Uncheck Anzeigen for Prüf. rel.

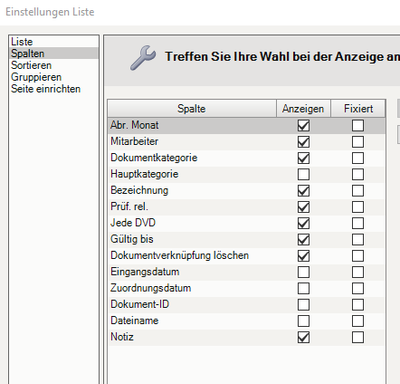[x=304, y=207]
